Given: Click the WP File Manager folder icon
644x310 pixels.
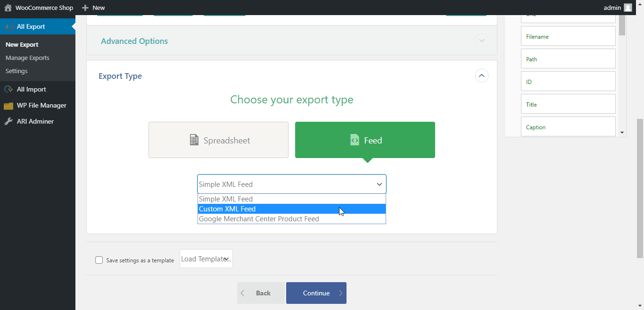Looking at the screenshot, I should coord(8,106).
